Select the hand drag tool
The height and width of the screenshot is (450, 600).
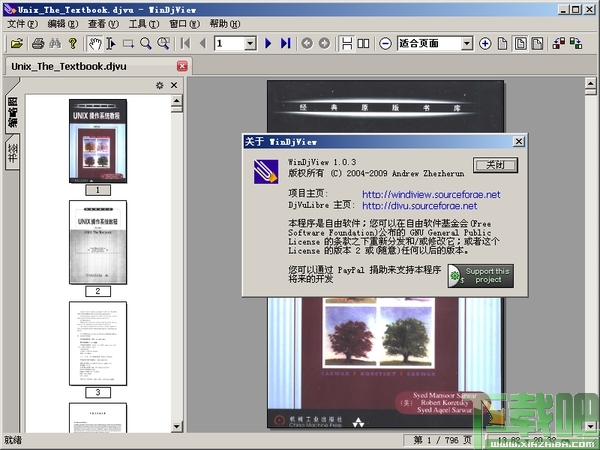click(94, 44)
